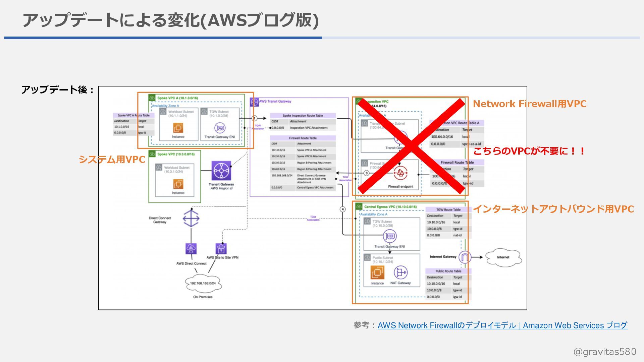Screen dimensions: 644x362
Task: Click the 10.0.0.0/8 row in TGW Route Table
Action: [x=448, y=229]
